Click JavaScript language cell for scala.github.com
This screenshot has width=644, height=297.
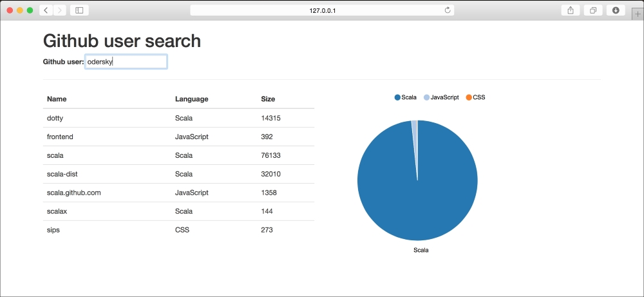click(x=191, y=193)
